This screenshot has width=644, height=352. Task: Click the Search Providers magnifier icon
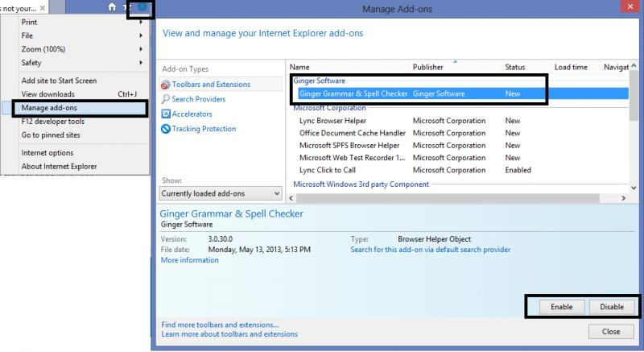coord(166,99)
